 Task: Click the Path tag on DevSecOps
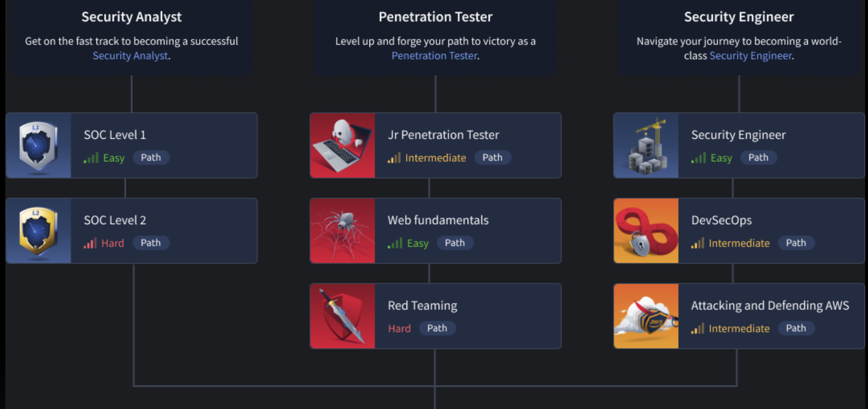(796, 243)
